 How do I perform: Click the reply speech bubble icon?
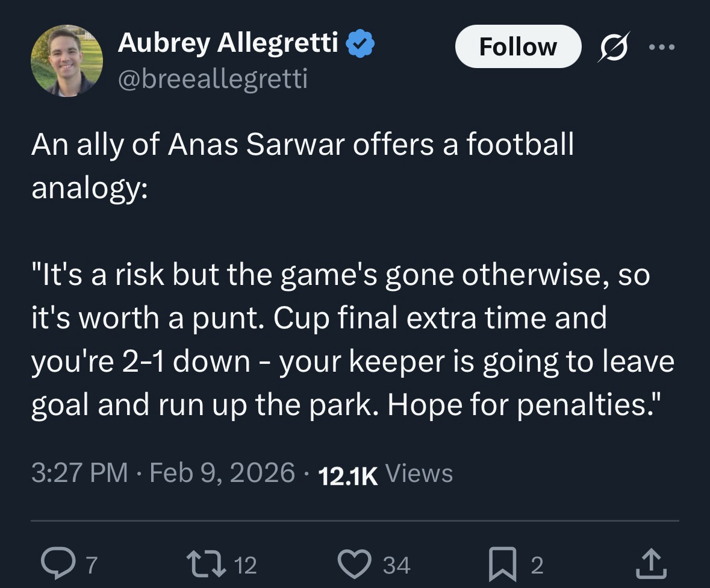click(57, 565)
